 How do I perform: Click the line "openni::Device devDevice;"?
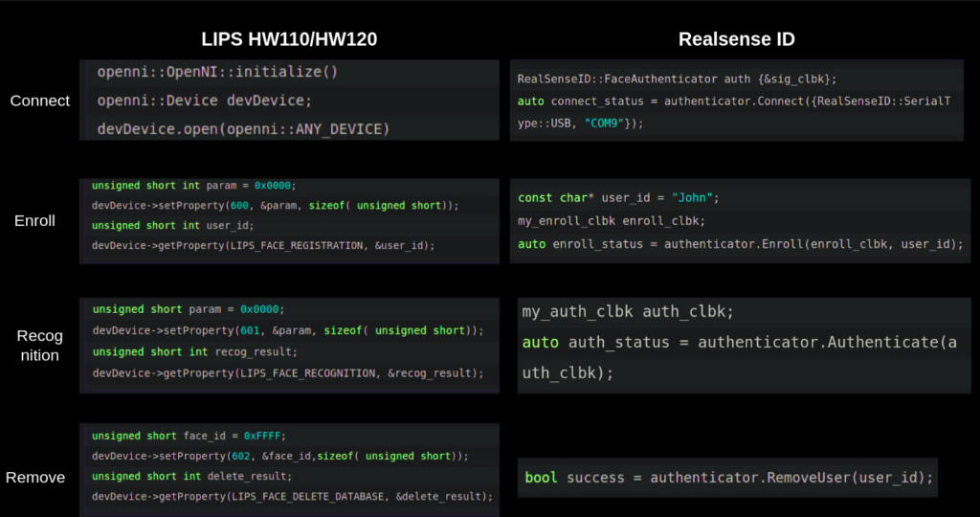204,101
